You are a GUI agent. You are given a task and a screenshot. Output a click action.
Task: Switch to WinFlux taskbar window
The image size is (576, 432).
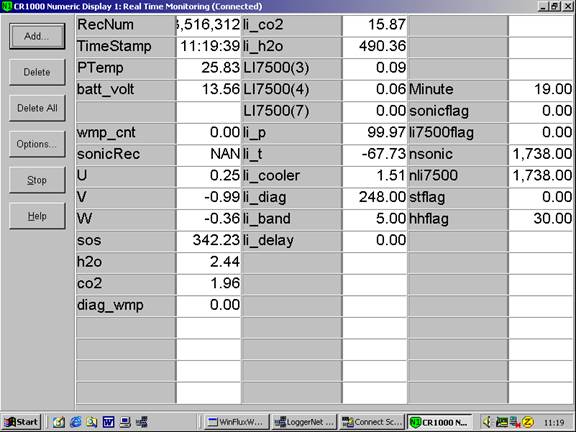point(237,422)
